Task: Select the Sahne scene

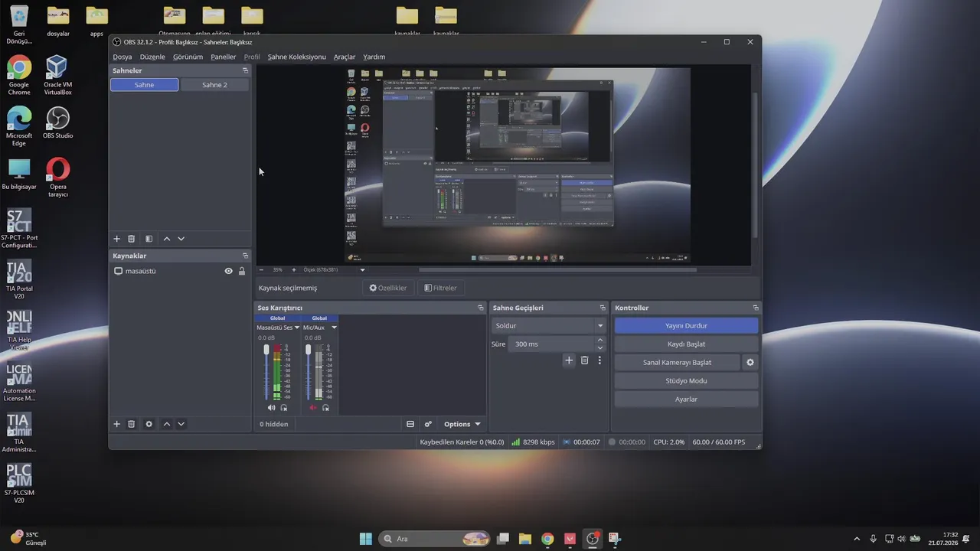Action: pyautogui.click(x=145, y=85)
